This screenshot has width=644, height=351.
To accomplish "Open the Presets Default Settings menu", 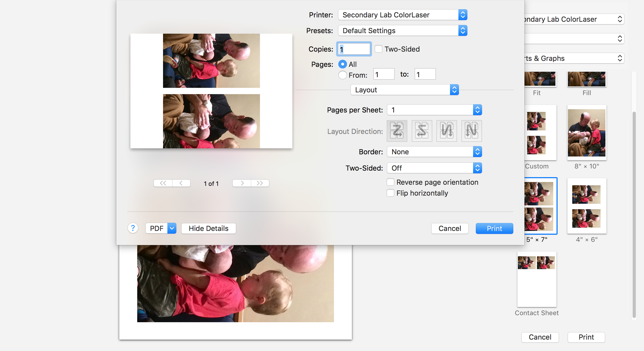I will click(x=402, y=30).
